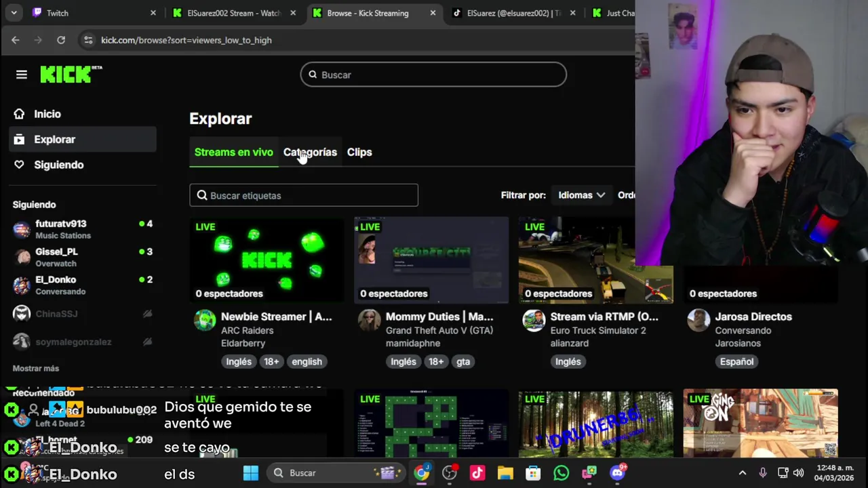Open Euro Truck Simulator stream thumbnail
868x488 pixels.
tap(595, 260)
